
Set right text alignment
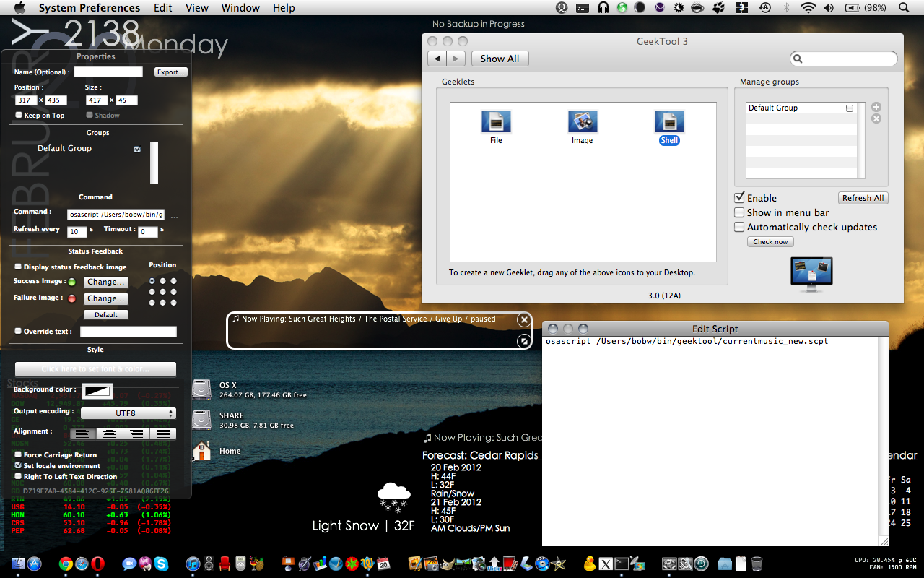click(136, 433)
